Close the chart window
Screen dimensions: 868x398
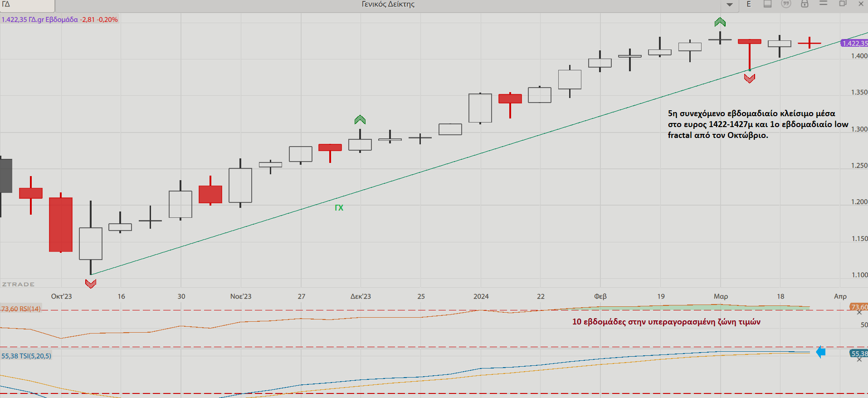pyautogui.click(x=861, y=4)
